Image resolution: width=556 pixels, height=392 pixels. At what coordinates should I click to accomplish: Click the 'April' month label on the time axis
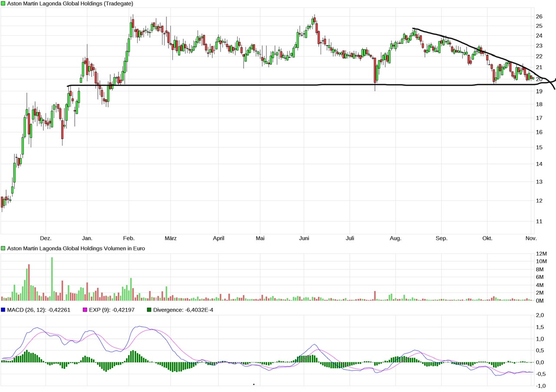click(218, 239)
